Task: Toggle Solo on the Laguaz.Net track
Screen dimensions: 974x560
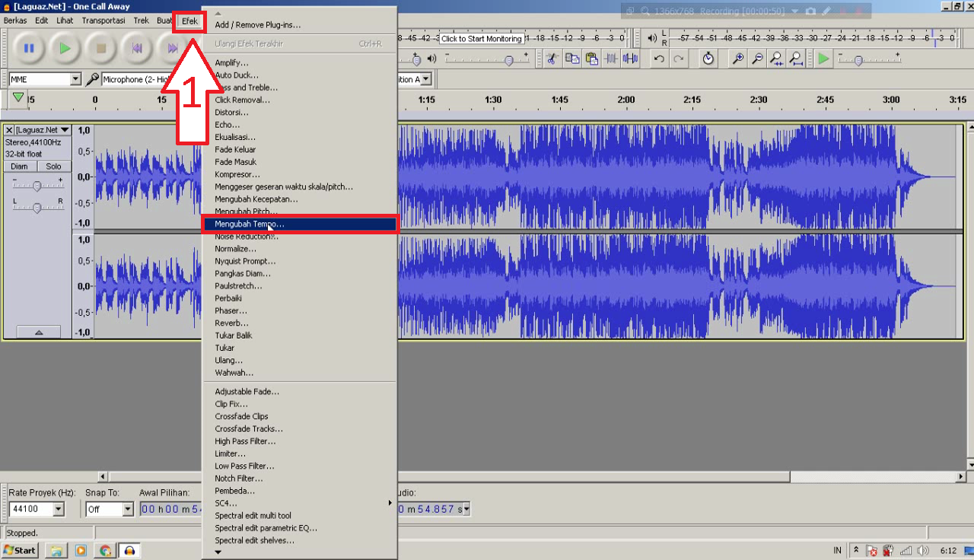Action: (x=53, y=167)
